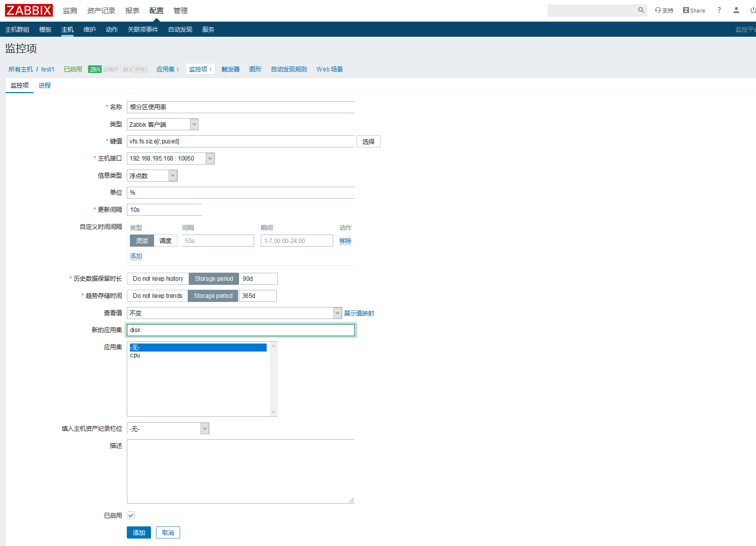Select -无- in the 应用集 list
This screenshot has width=756, height=546.
pos(198,348)
